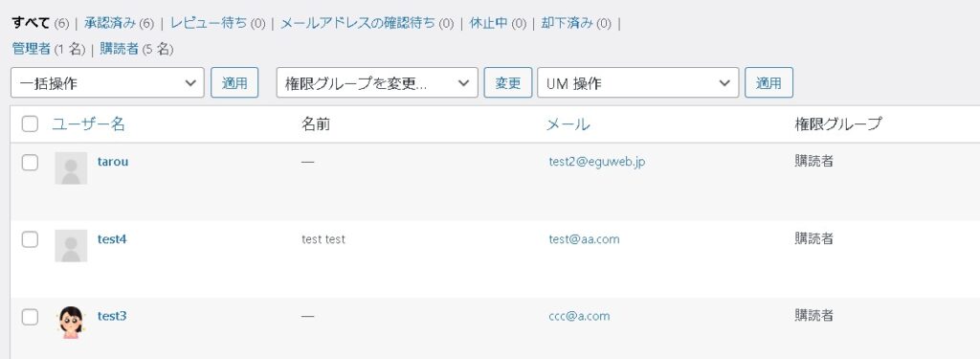The height and width of the screenshot is (359, 980).
Task: Click test4's gray avatar placeholder
Action: pyautogui.click(x=71, y=246)
